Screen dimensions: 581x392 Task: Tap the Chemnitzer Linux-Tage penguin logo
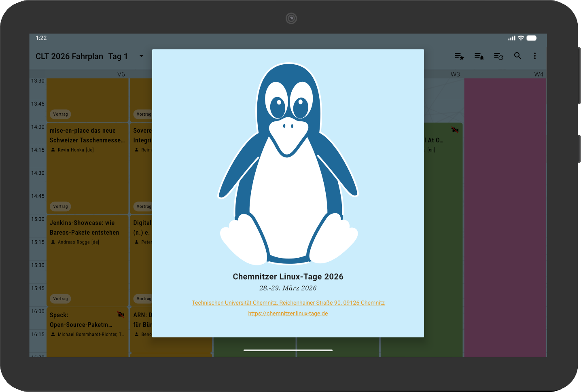pos(288,164)
